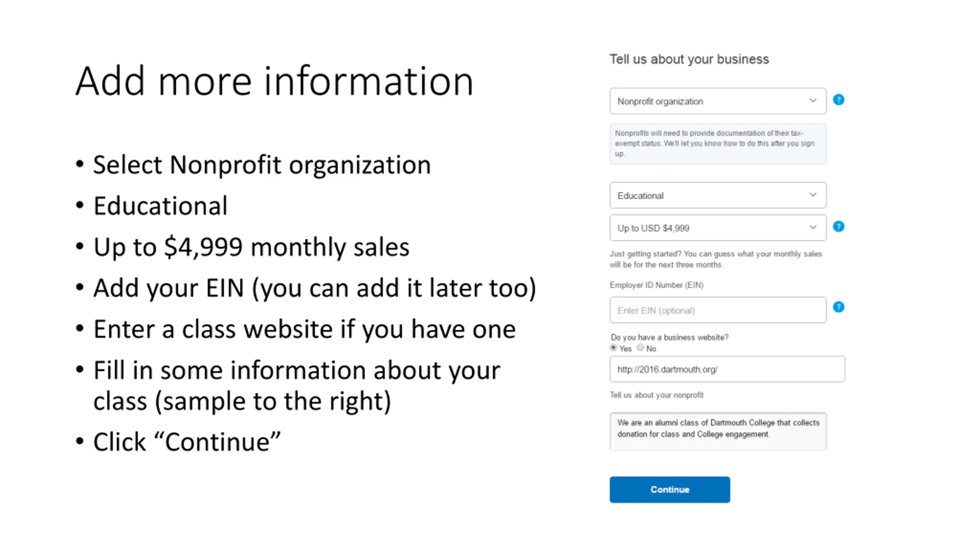Select the Yes radio button for business website
980x551 pixels.
click(x=613, y=348)
